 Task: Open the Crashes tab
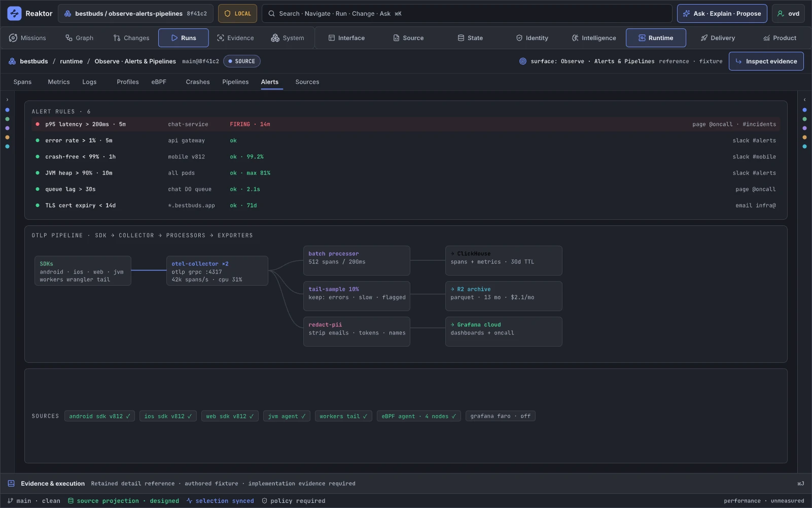(198, 82)
